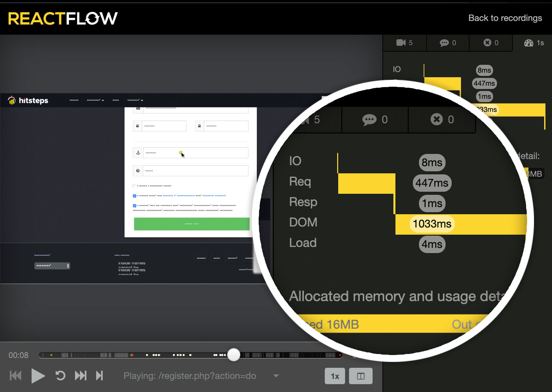552x392 pixels.
Task: Click the 1ms timing badge in panel
Action: coord(484,96)
